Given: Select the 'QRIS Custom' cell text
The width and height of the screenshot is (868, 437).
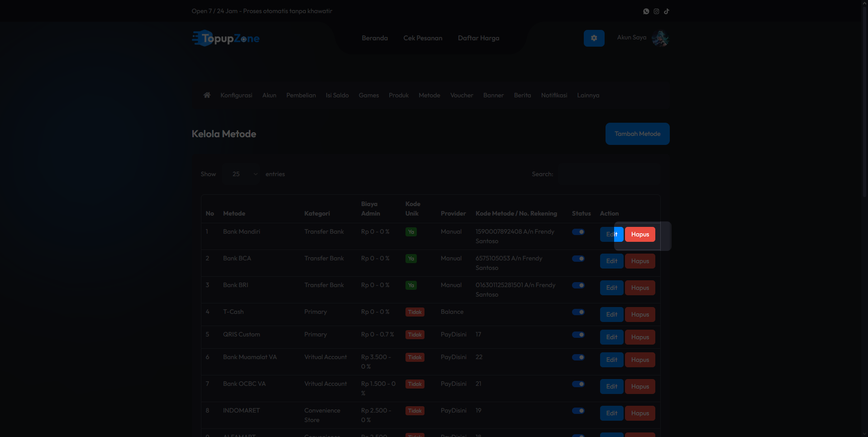Looking at the screenshot, I should (242, 334).
